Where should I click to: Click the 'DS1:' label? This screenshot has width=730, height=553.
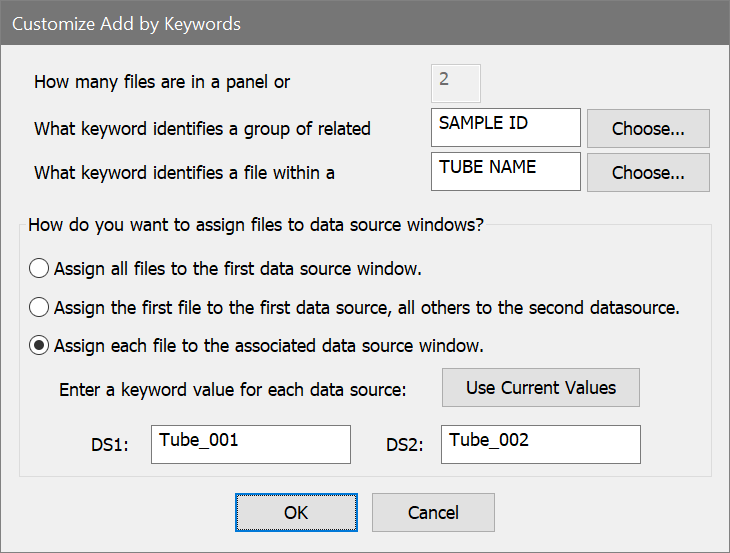tap(110, 445)
